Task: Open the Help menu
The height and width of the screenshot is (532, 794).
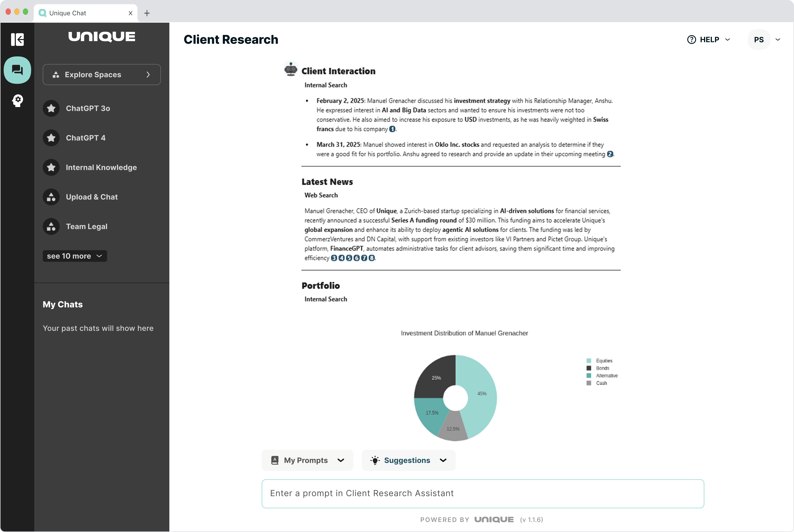Action: (710, 39)
